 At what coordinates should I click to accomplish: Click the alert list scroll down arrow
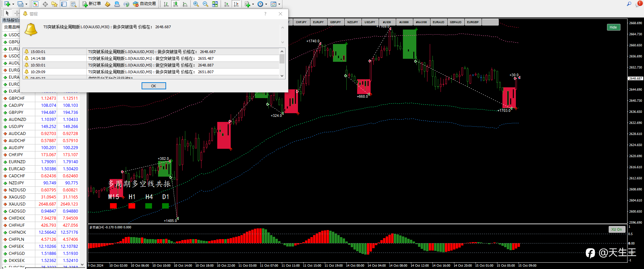[282, 76]
